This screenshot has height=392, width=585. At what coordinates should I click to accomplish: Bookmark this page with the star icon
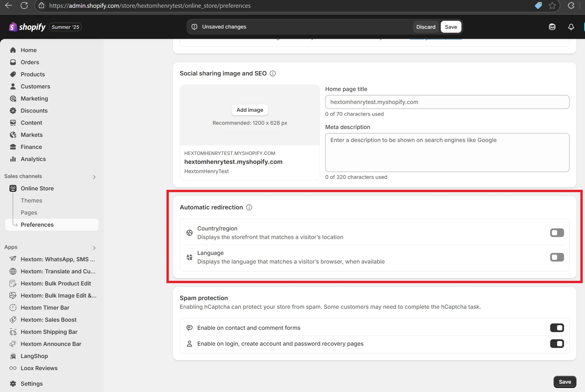click(x=552, y=5)
